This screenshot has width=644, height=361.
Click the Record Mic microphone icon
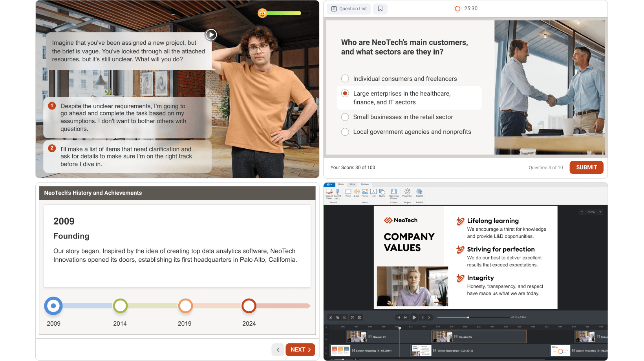click(x=337, y=191)
